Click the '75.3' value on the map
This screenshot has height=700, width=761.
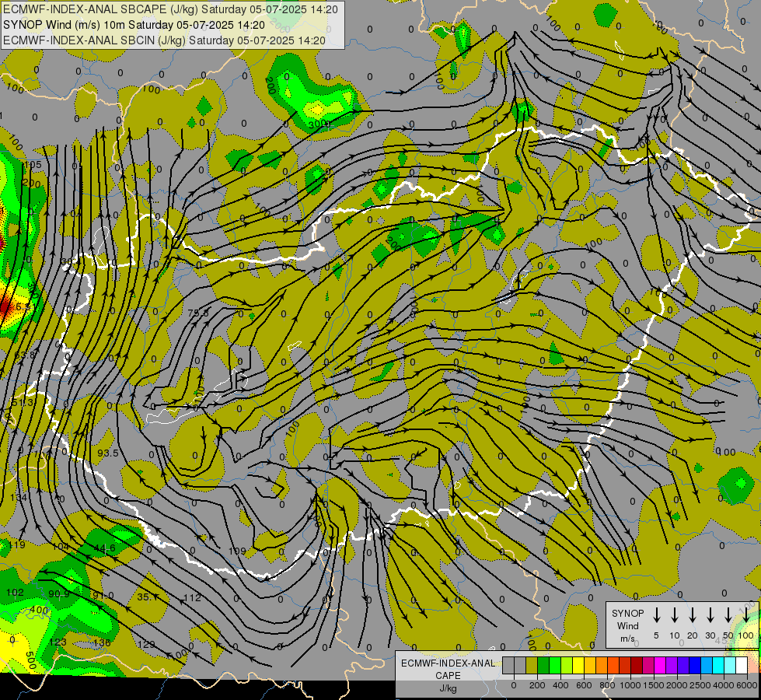coord(198,313)
